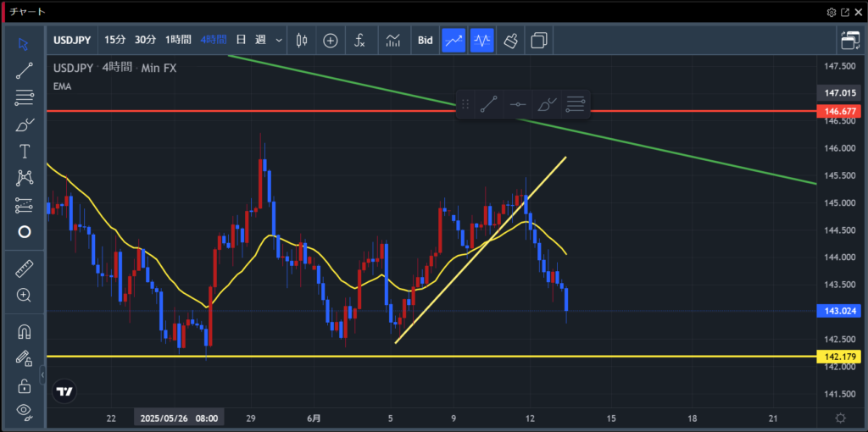Add a symbol to compare
Image resolution: width=868 pixels, height=432 pixels.
tap(331, 41)
